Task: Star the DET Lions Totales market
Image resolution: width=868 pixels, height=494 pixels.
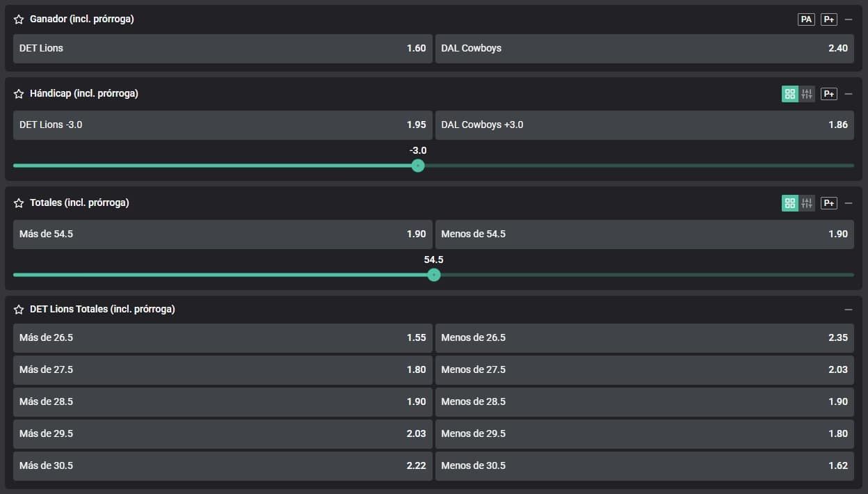Action: pyautogui.click(x=19, y=310)
